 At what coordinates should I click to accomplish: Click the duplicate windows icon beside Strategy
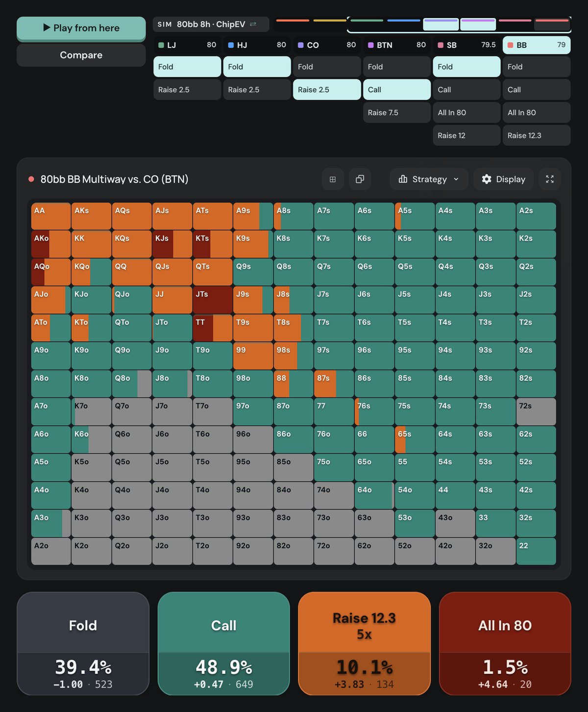pyautogui.click(x=360, y=179)
